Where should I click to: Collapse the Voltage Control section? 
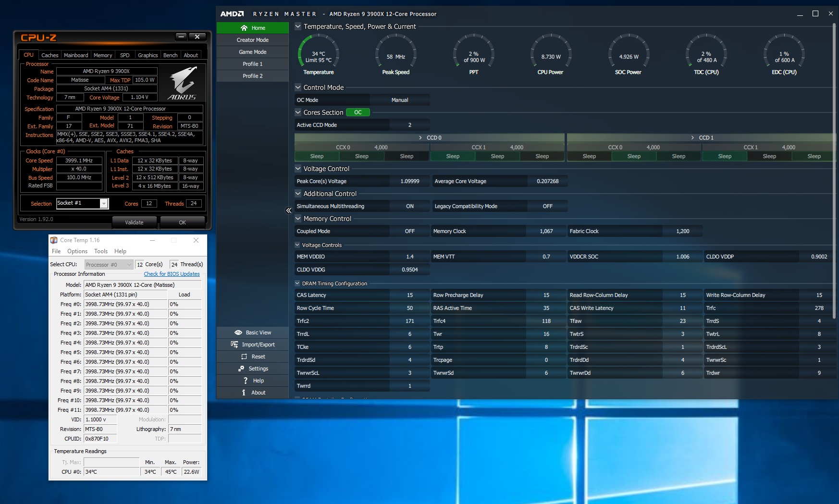click(x=298, y=169)
